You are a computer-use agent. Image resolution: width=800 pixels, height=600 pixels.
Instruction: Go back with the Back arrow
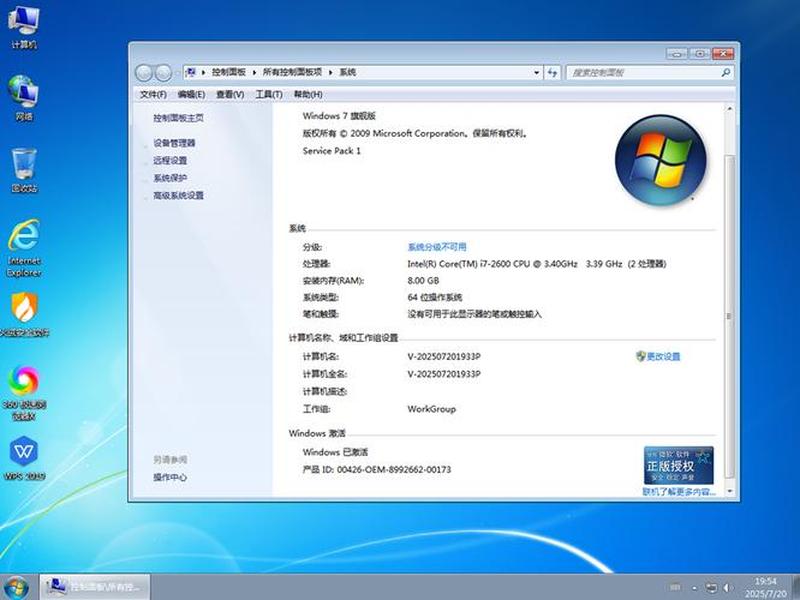click(144, 73)
